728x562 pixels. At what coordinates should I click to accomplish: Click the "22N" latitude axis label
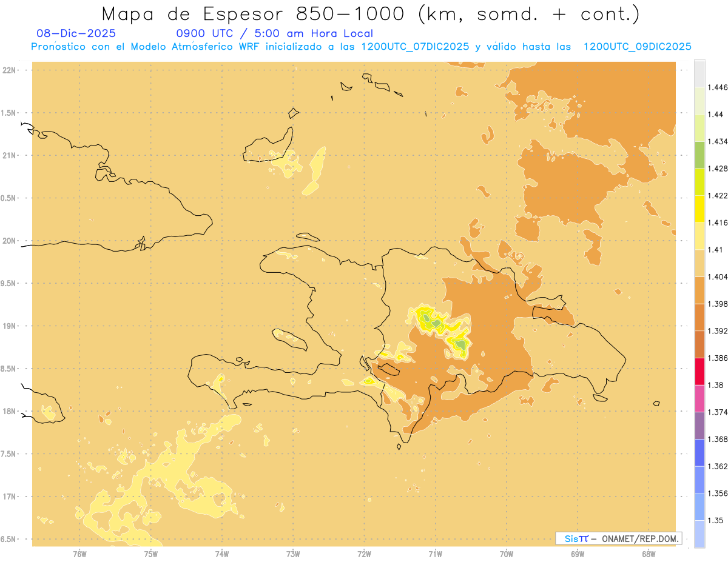tap(9, 70)
